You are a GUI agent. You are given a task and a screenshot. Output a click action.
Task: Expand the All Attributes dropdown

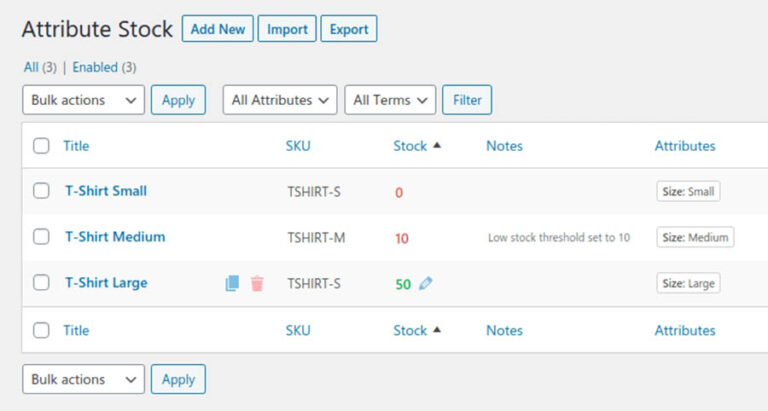tap(280, 100)
